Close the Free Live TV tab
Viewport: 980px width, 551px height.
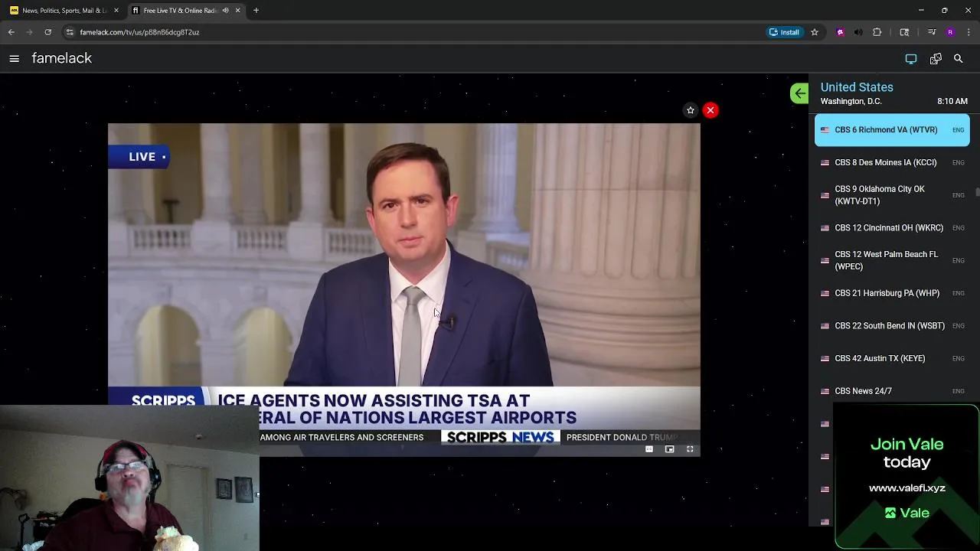tap(237, 11)
